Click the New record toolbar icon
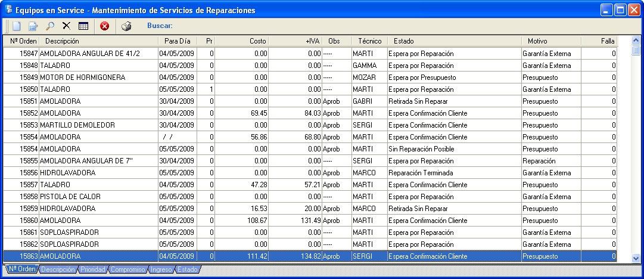The height and width of the screenshot is (279, 644). tap(17, 26)
